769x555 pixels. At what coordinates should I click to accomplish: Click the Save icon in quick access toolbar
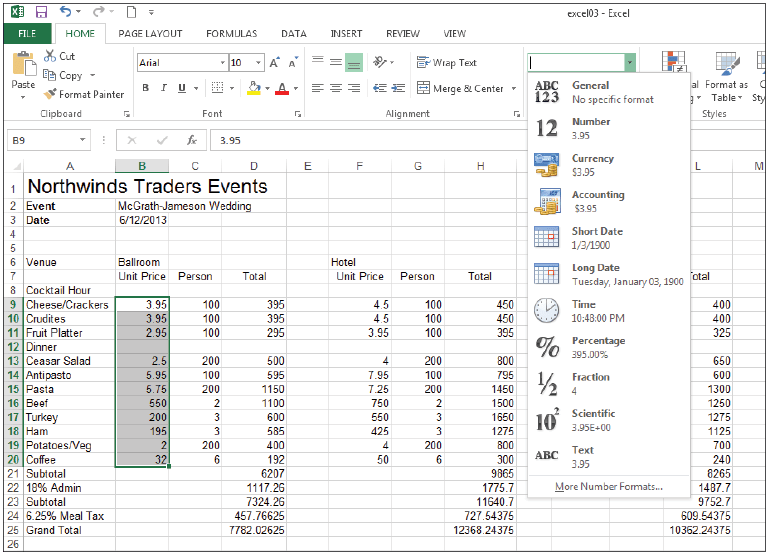tap(41, 12)
